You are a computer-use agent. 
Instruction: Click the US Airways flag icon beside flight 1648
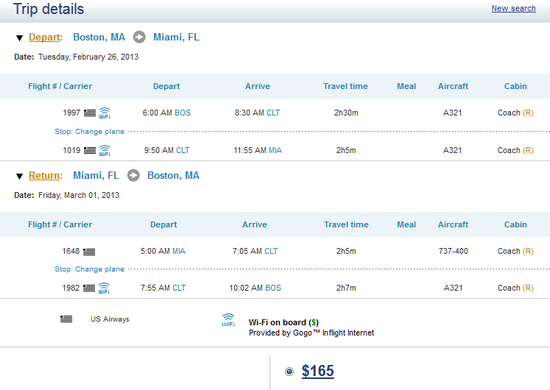coord(89,251)
